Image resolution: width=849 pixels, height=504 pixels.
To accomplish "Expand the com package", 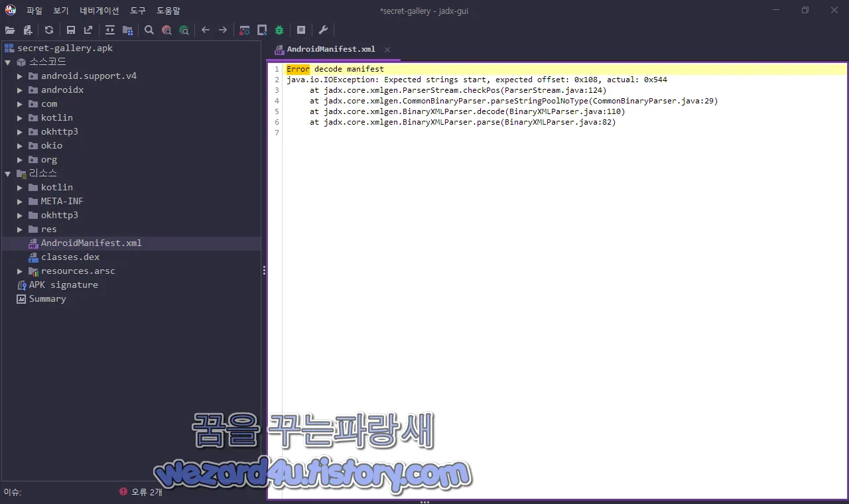I will [20, 104].
